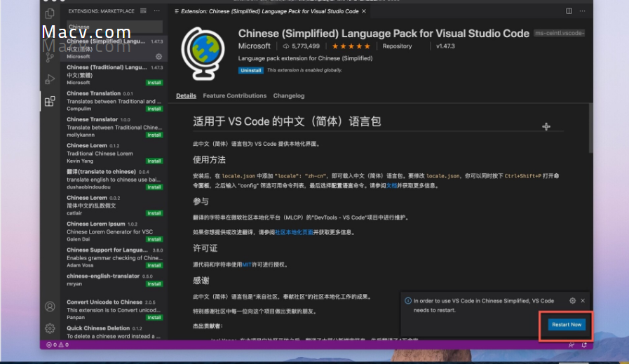Image resolution: width=629 pixels, height=364 pixels.
Task: Select the Extension: Chinese (Simplified) Language Pack editor tab
Action: (271, 11)
